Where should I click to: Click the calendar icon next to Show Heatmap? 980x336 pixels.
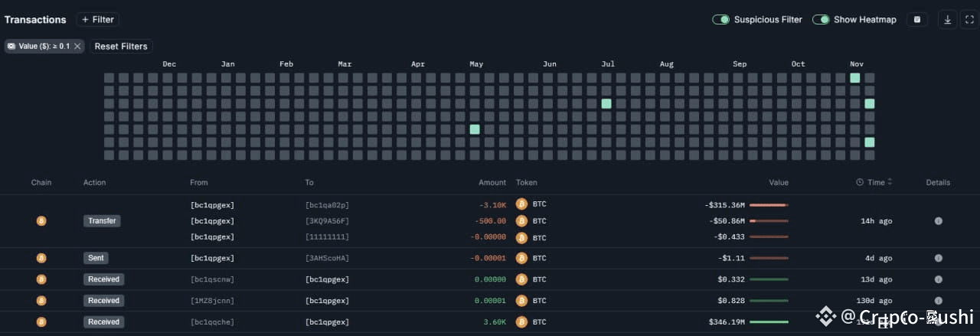point(917,20)
